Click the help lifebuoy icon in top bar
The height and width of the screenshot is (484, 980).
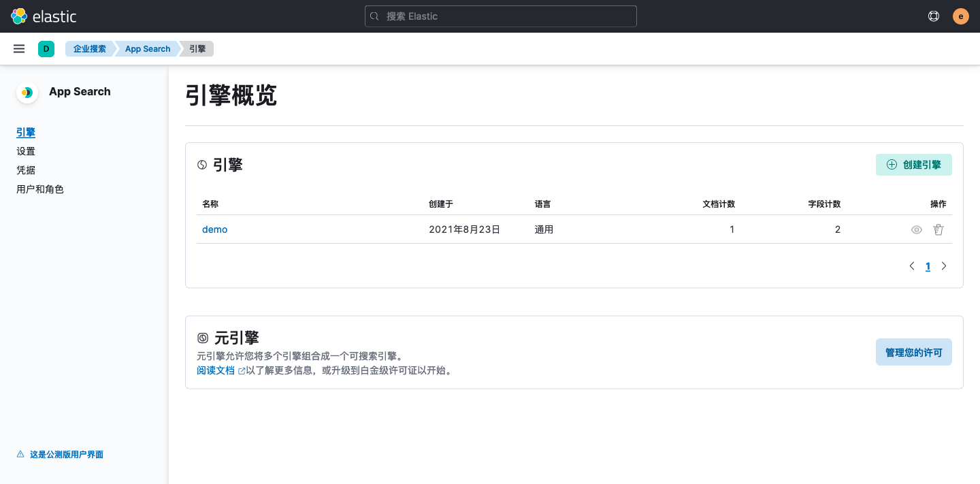click(933, 16)
